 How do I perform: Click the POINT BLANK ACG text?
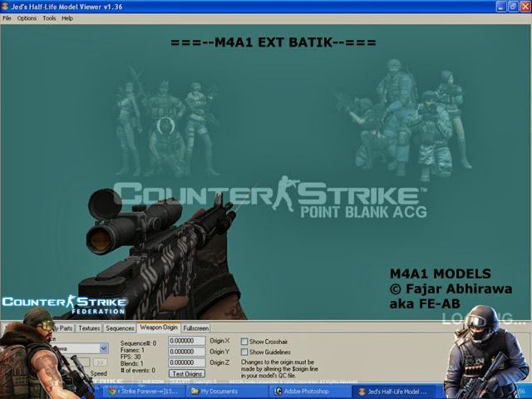[363, 212]
